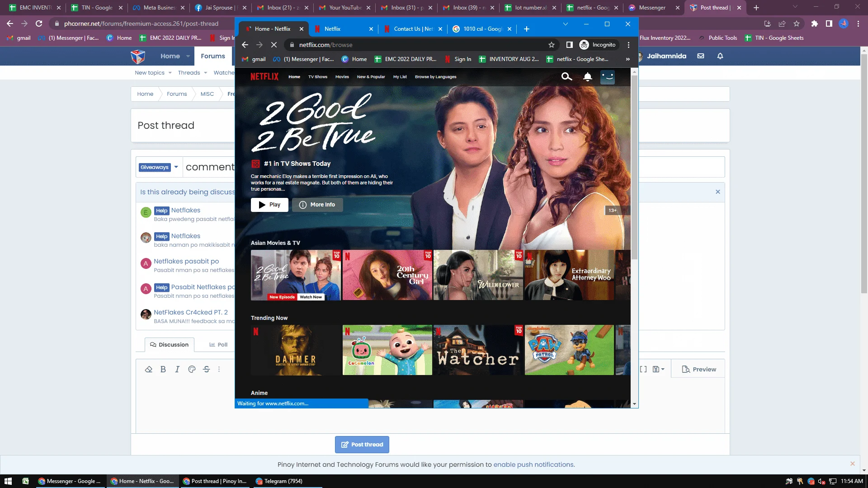Open The Watcher thumbnail
The height and width of the screenshot is (488, 868).
tap(478, 350)
